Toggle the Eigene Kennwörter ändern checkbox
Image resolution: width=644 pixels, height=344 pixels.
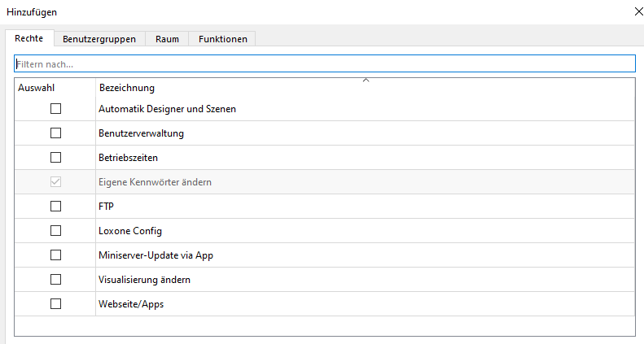point(56,181)
